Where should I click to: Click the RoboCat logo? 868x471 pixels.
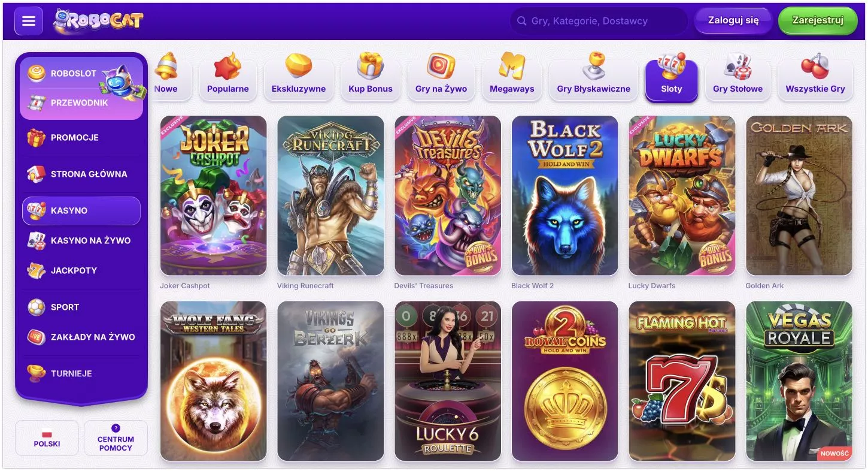click(98, 21)
